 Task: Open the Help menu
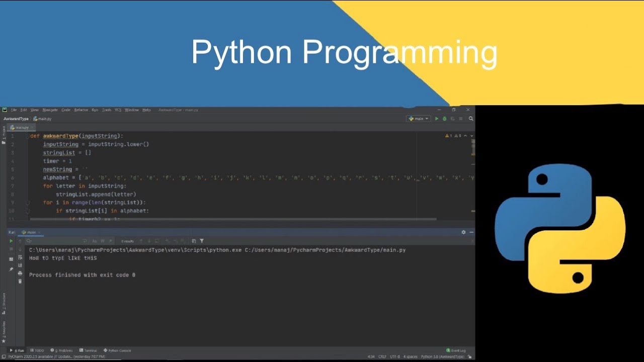146,110
